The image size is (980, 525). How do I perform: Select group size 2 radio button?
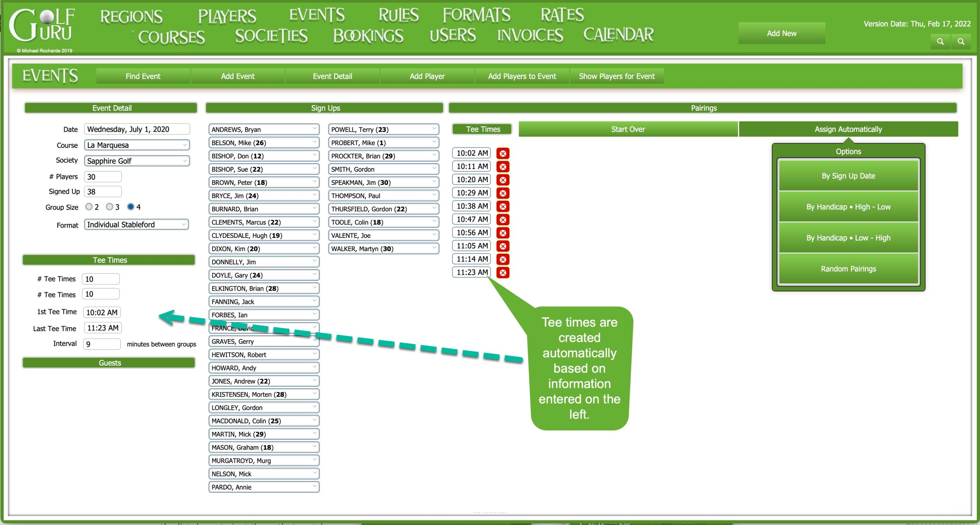click(x=89, y=207)
